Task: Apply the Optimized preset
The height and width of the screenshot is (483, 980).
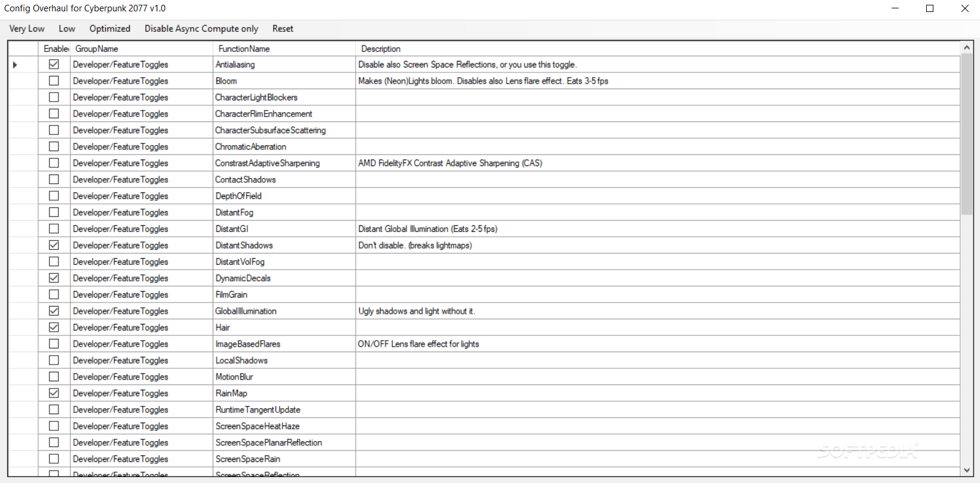Action: (x=110, y=29)
